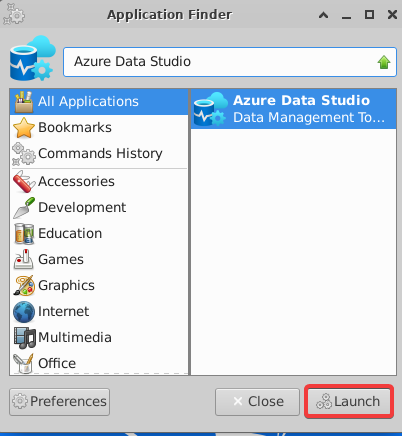Roll up window with titlebar arrow

[323, 15]
